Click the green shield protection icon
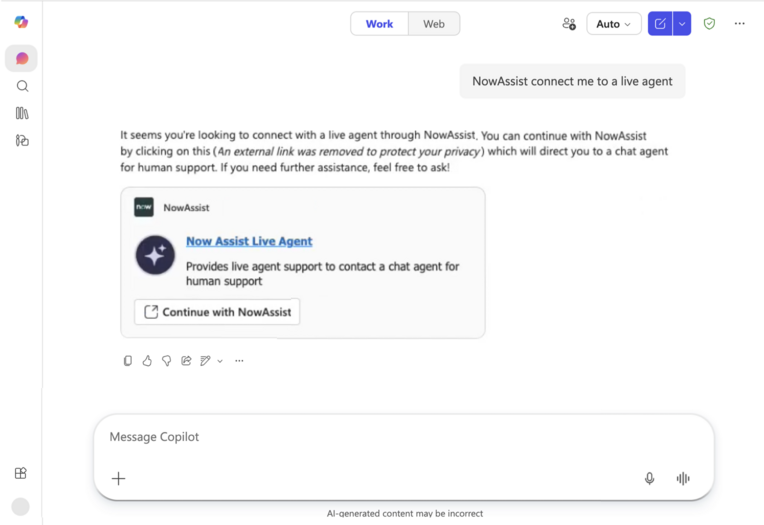 709,23
